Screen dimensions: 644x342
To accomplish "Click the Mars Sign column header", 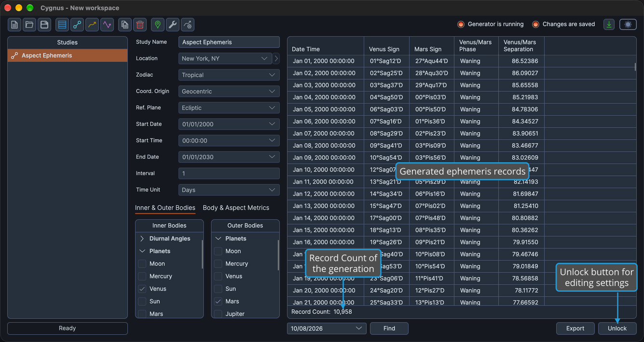I will pyautogui.click(x=432, y=46).
